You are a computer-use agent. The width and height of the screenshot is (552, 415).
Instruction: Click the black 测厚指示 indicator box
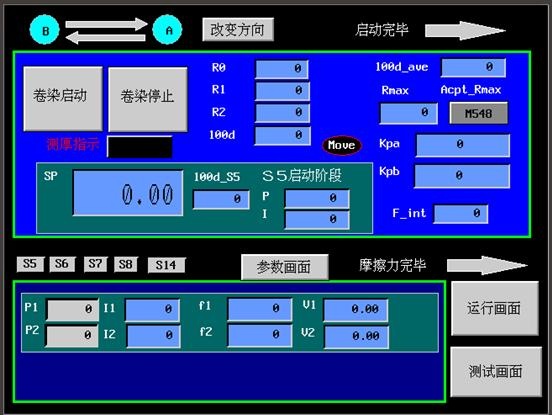pos(140,147)
